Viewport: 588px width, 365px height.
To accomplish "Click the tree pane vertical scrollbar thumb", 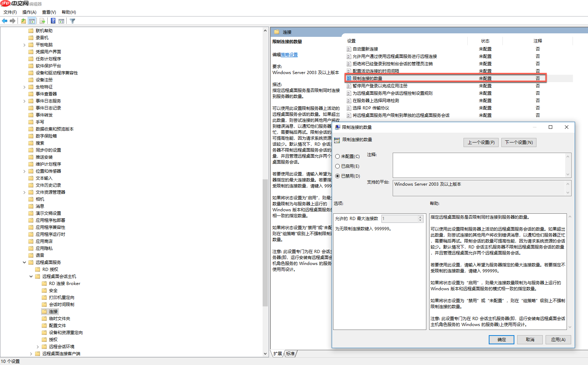I will [x=265, y=243].
